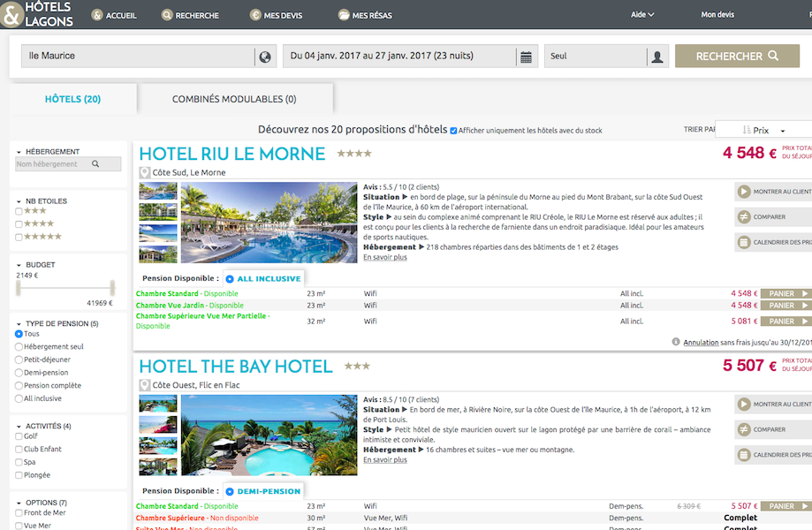
Task: Select the Tous pension radio button
Action: 19,334
